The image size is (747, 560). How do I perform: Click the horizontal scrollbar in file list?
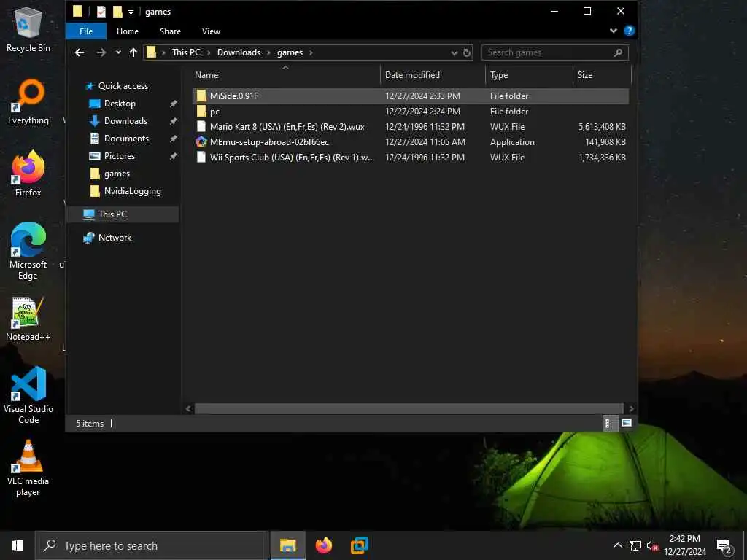click(409, 408)
